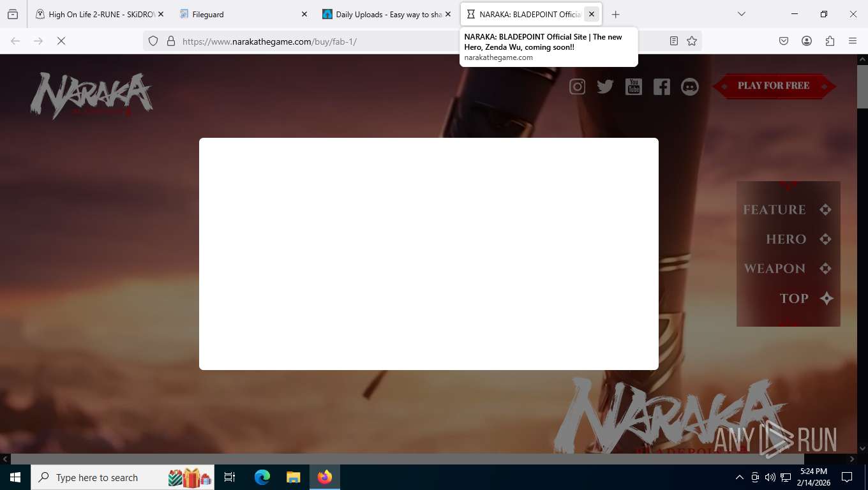Image resolution: width=868 pixels, height=490 pixels.
Task: Open the Discord social icon
Action: point(690,87)
